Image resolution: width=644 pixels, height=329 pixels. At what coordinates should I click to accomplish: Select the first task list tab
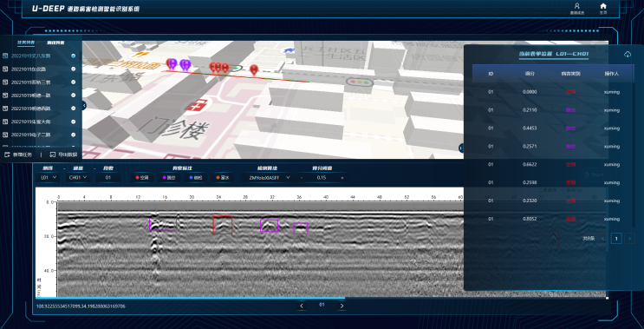click(26, 43)
